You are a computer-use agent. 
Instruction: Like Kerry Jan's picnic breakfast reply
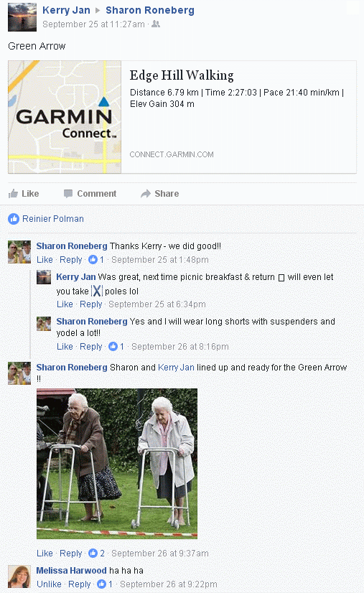(x=65, y=304)
